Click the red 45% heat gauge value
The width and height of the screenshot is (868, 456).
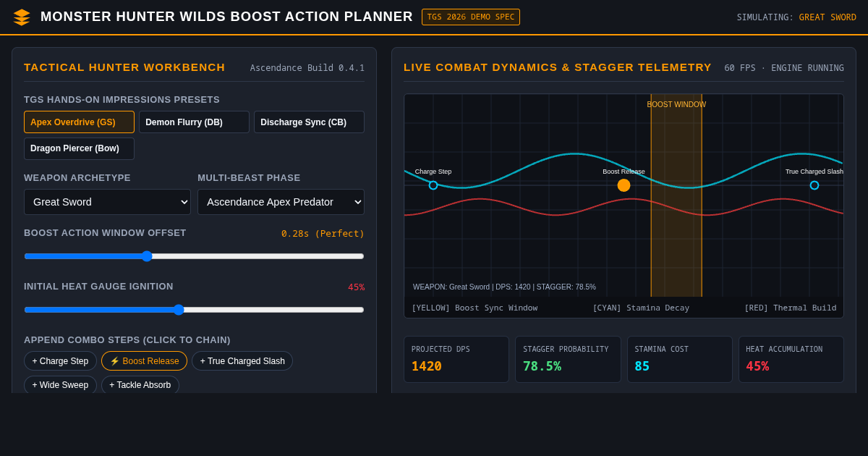click(356, 287)
